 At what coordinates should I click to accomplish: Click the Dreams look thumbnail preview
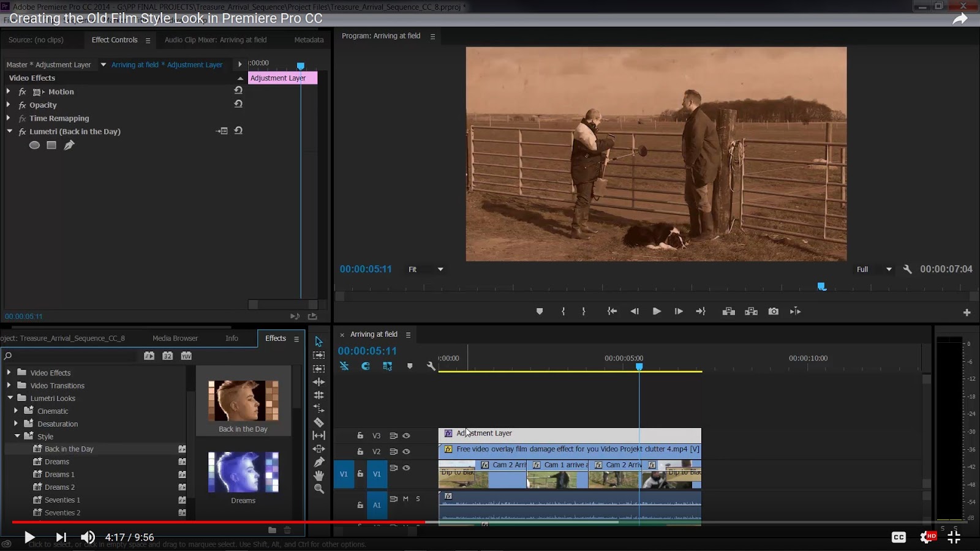pos(243,472)
